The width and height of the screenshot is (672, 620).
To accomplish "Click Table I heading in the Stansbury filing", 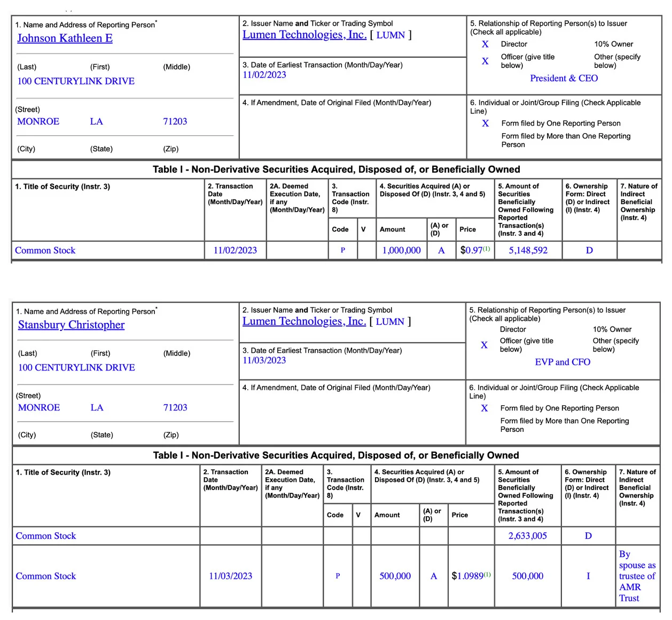I will pyautogui.click(x=336, y=455).
